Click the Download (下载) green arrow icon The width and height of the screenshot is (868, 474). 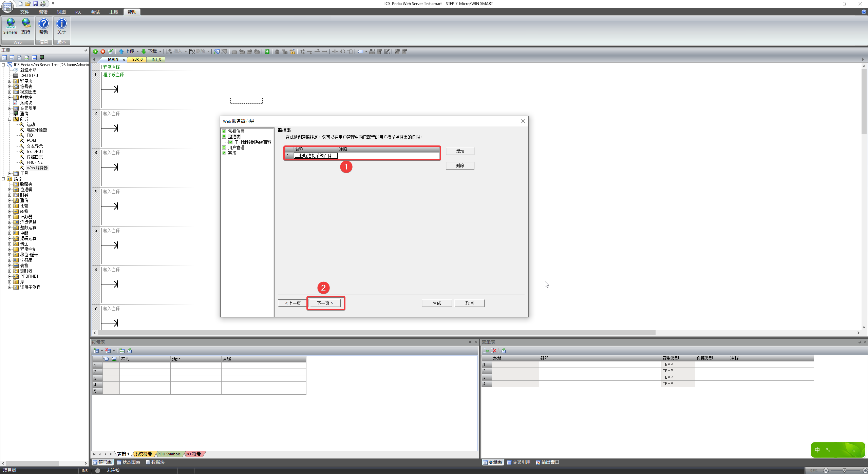(144, 52)
